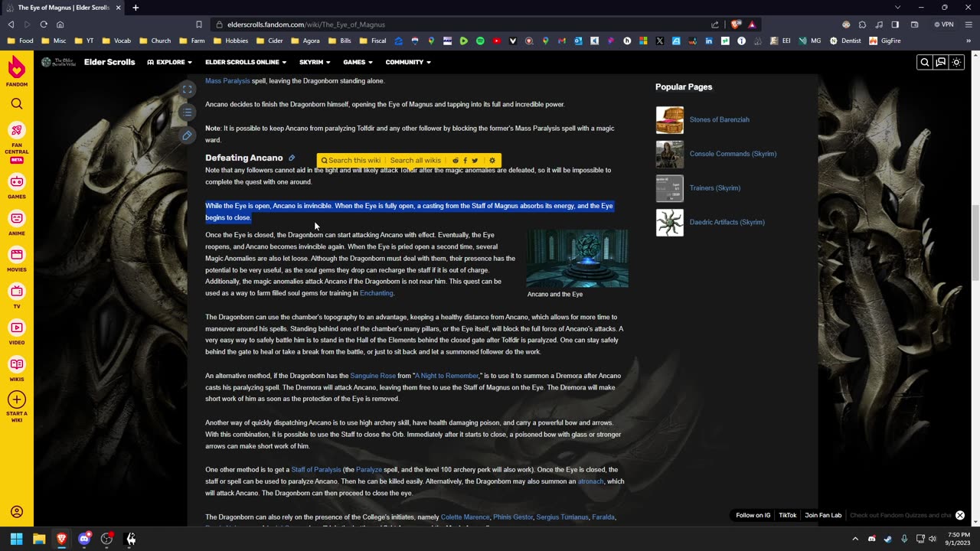Expand the Community dropdown menu
980x551 pixels.
[408, 62]
